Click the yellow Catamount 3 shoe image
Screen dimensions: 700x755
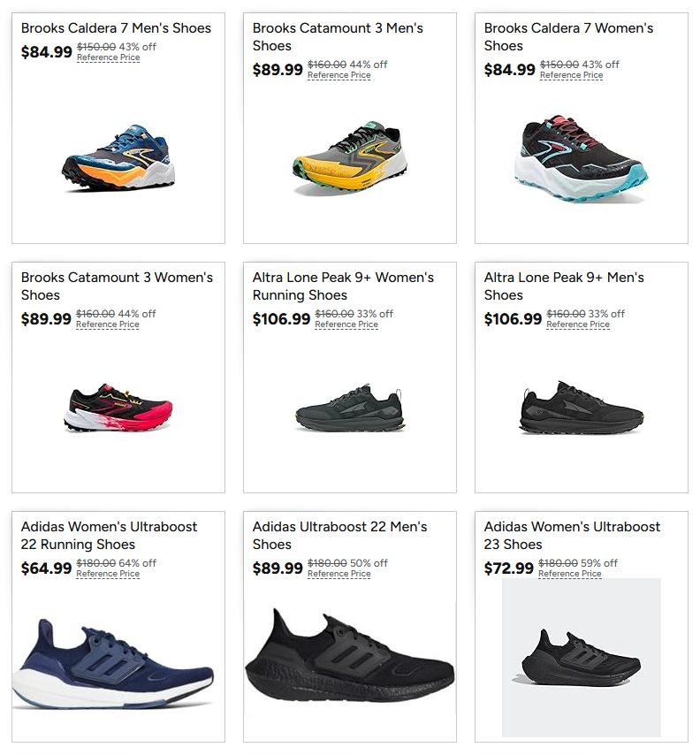(349, 159)
